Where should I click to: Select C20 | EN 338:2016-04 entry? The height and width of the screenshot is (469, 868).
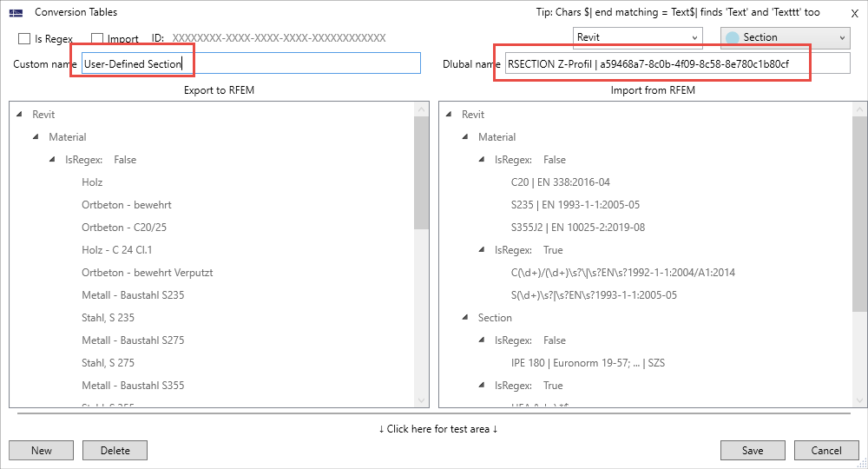(561, 182)
